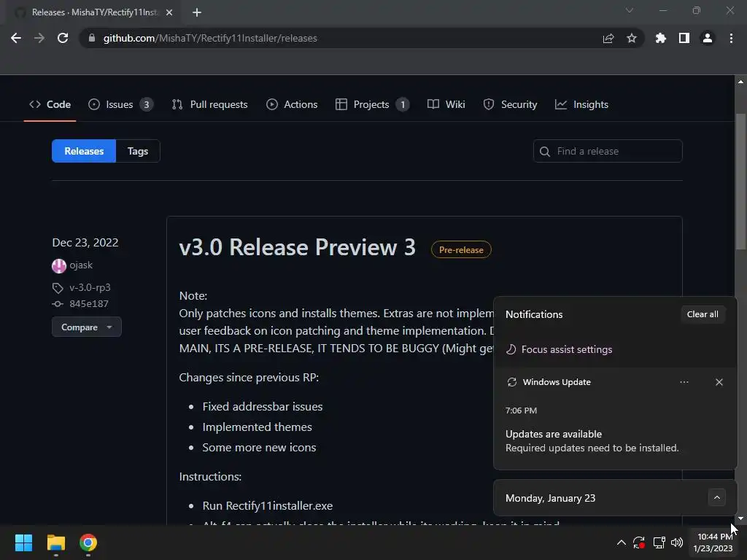Open Windows Update notification options menu
The image size is (747, 560).
(x=684, y=382)
